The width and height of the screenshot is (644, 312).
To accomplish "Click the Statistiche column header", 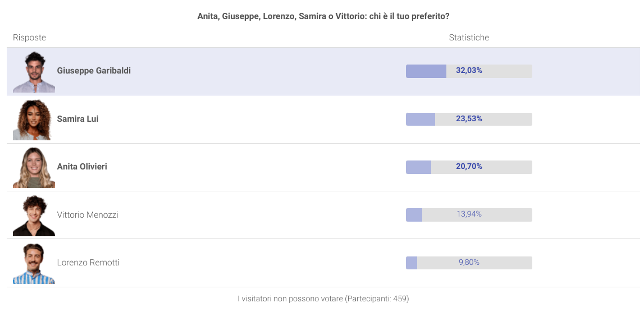I will pyautogui.click(x=469, y=38).
